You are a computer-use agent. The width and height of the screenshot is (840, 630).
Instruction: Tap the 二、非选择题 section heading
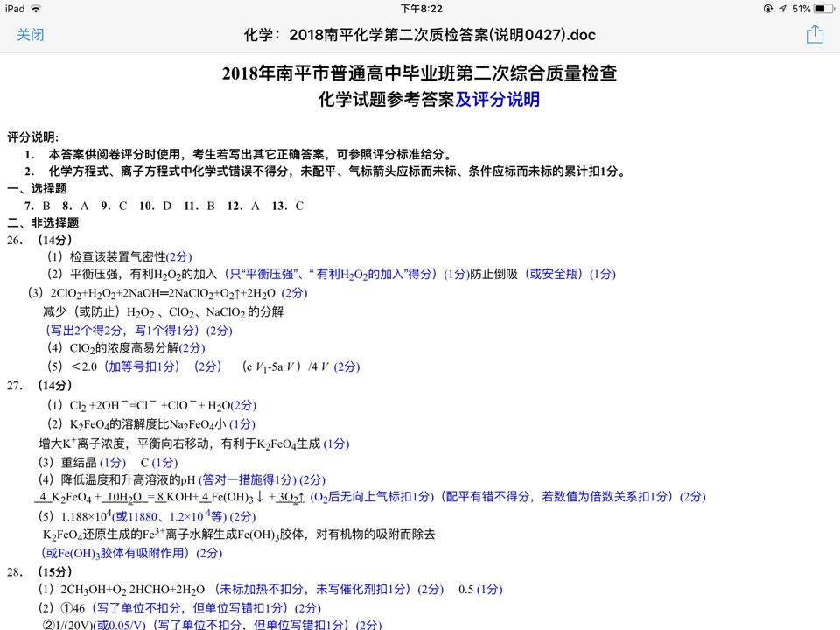43,222
